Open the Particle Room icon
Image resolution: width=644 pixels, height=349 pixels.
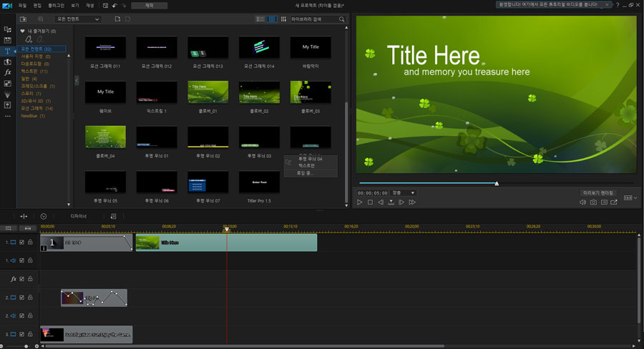coord(7,94)
